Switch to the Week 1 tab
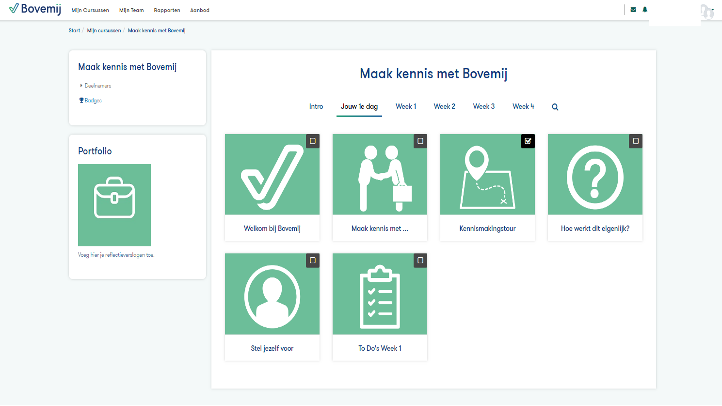The image size is (722, 406). pyautogui.click(x=406, y=106)
